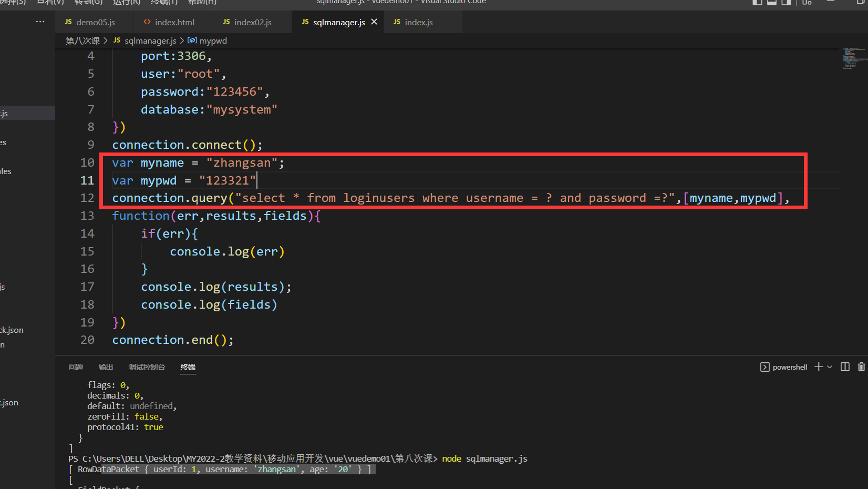Open the 帮助(H) menu in the menu bar
Image resolution: width=868 pixels, height=489 pixels.
click(x=202, y=3)
